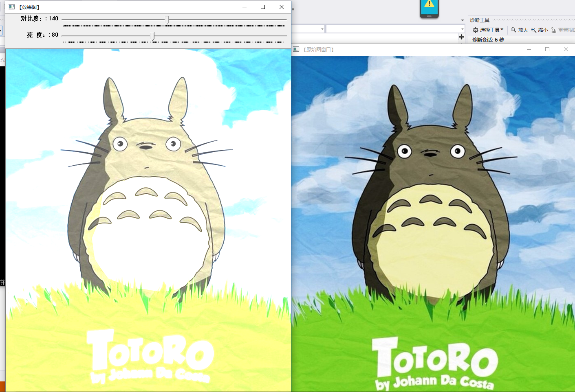
Task: Click the 放大 zoom-in magnifier button
Action: point(520,30)
